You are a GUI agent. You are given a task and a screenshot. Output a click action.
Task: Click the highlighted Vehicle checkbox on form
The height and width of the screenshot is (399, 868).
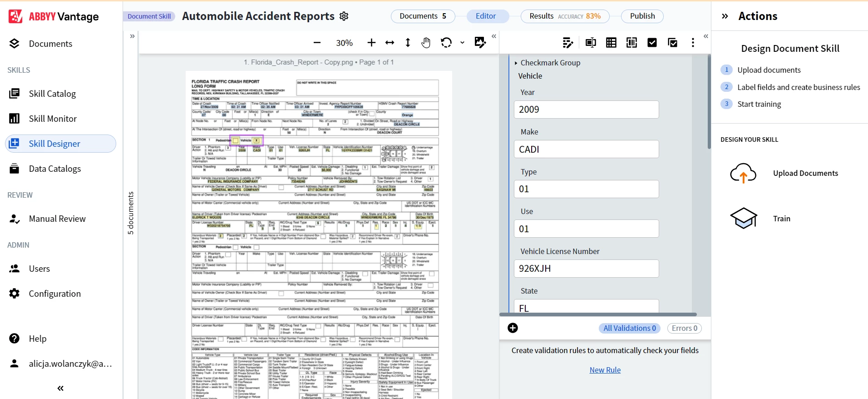coord(256,140)
